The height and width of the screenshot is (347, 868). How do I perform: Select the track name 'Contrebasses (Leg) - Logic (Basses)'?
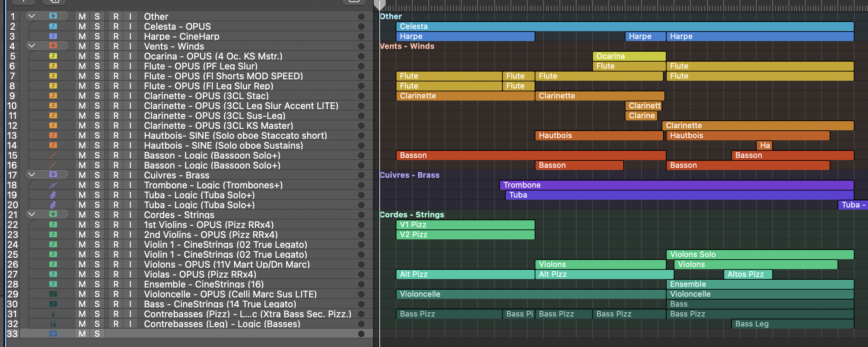pos(222,324)
